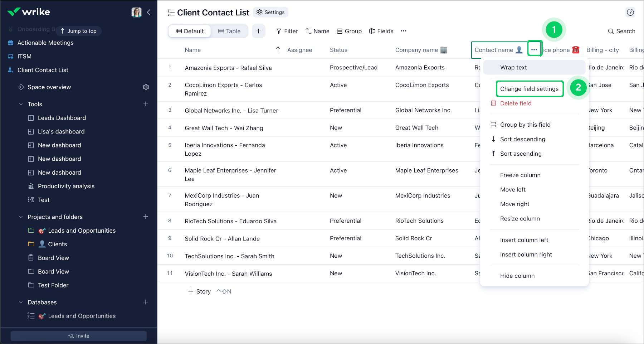644x344 pixels.
Task: Open Contact name column three-dot menu
Action: [x=534, y=50]
